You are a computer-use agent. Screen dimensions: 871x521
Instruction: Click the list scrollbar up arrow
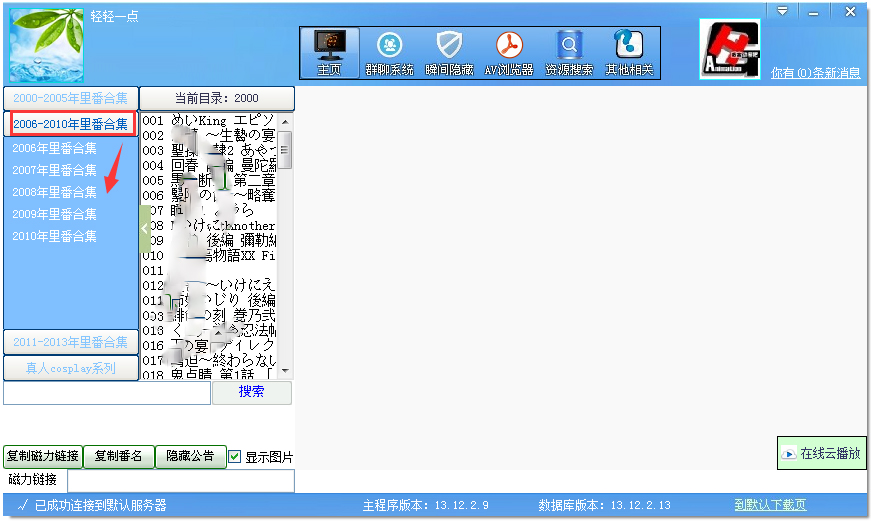tap(285, 122)
